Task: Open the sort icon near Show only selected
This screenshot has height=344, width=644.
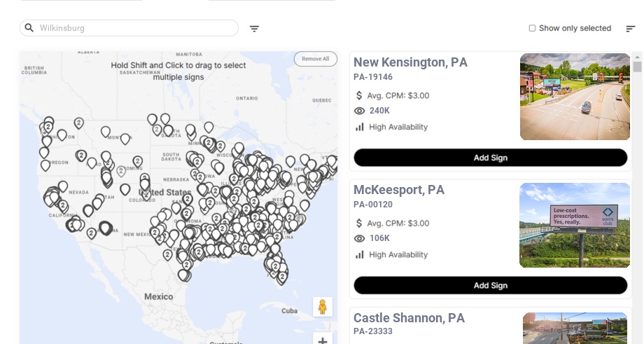Action: (x=630, y=29)
